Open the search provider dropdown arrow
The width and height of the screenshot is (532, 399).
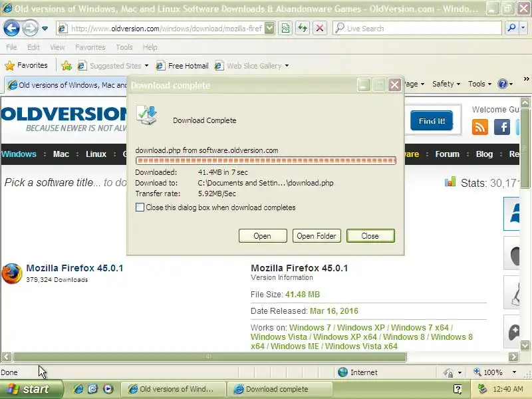(x=523, y=28)
